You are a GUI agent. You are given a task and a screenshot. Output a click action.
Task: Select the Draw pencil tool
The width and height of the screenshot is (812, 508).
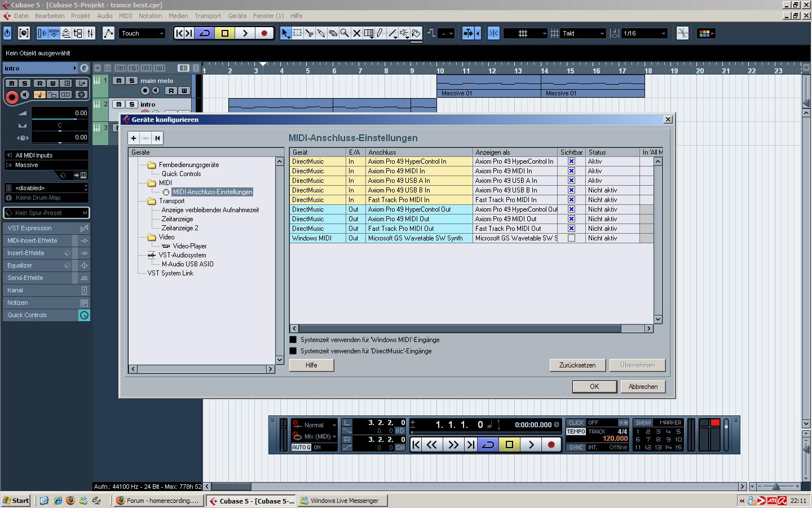click(380, 33)
